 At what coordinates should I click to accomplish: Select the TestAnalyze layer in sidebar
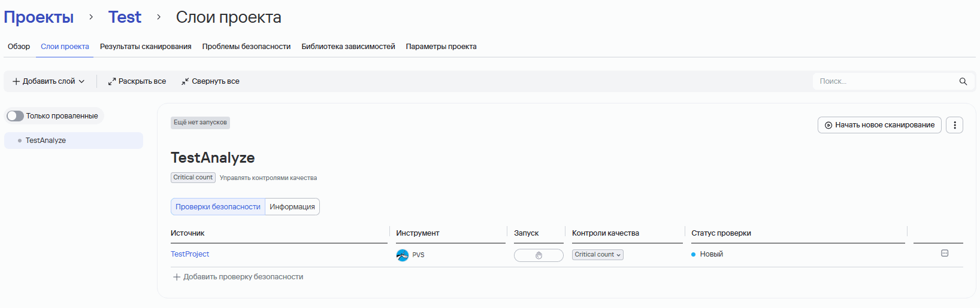pos(46,141)
